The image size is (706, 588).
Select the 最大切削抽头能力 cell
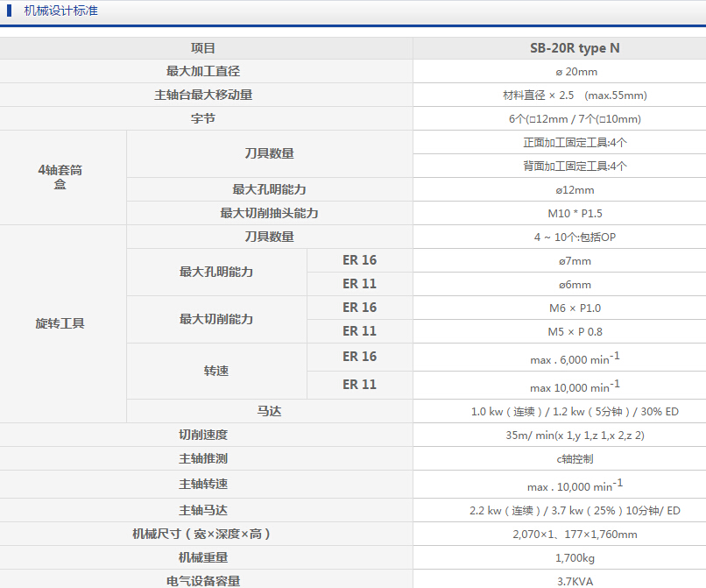(x=269, y=213)
